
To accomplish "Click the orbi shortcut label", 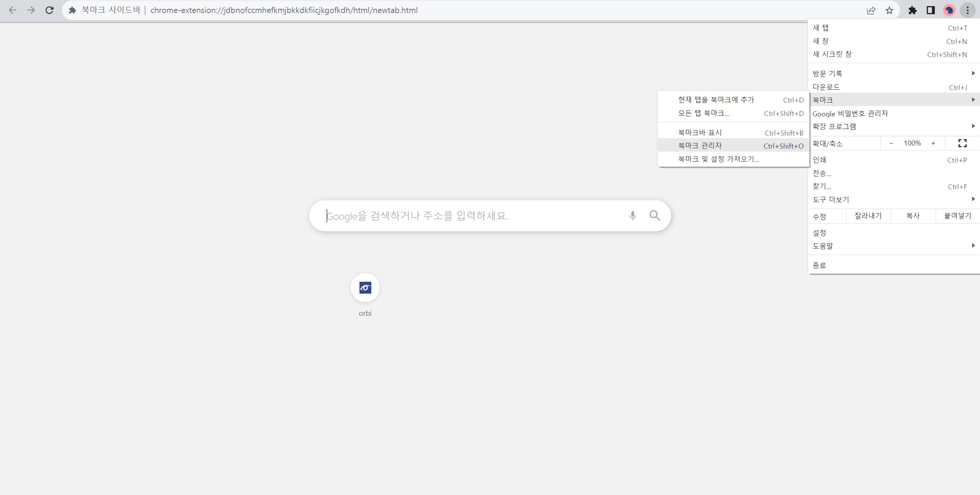I will (365, 313).
